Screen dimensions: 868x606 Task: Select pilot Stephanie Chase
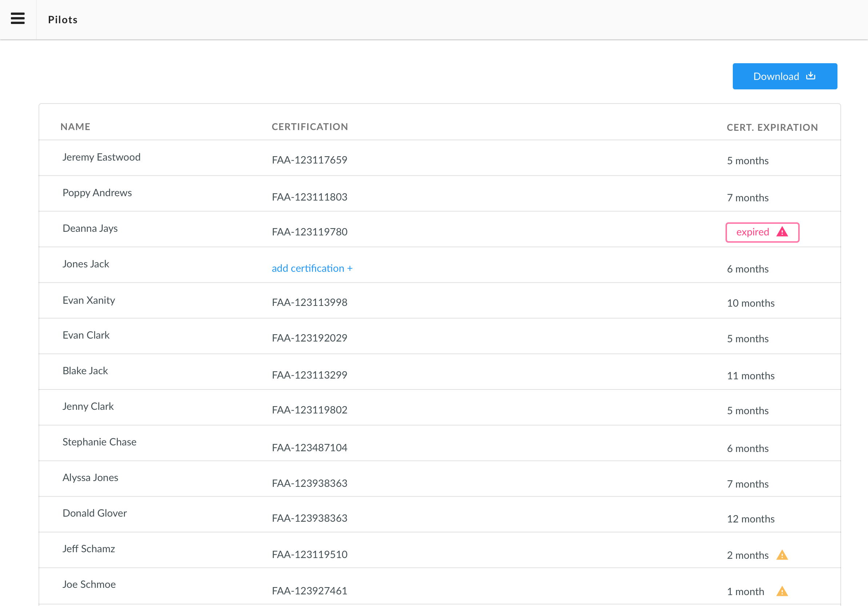point(100,442)
